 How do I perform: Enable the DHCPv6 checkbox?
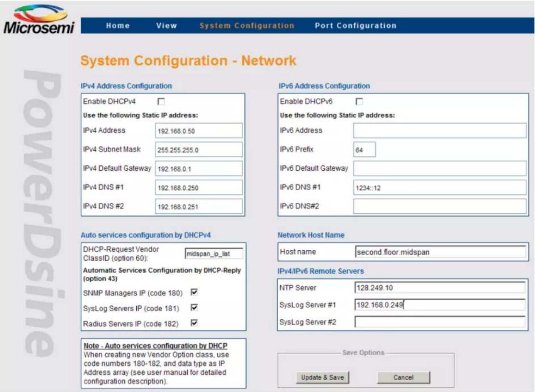coord(359,102)
